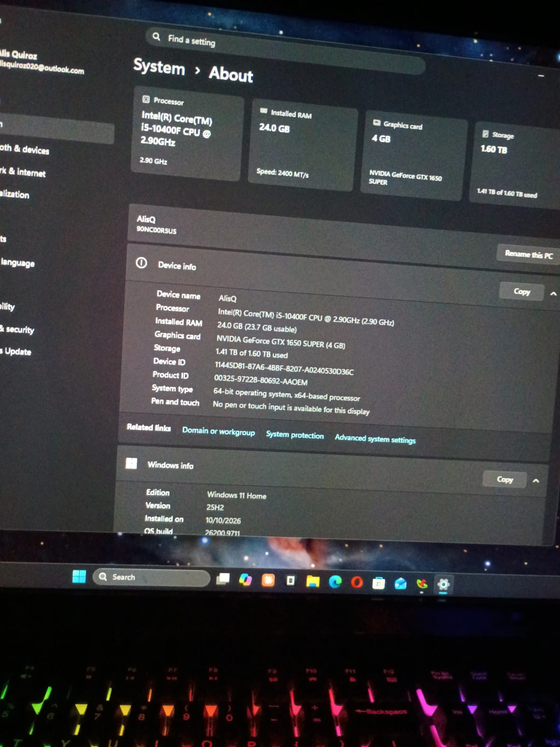Click the Installed RAM card icon
Image resolution: width=560 pixels, height=747 pixels.
[x=263, y=111]
